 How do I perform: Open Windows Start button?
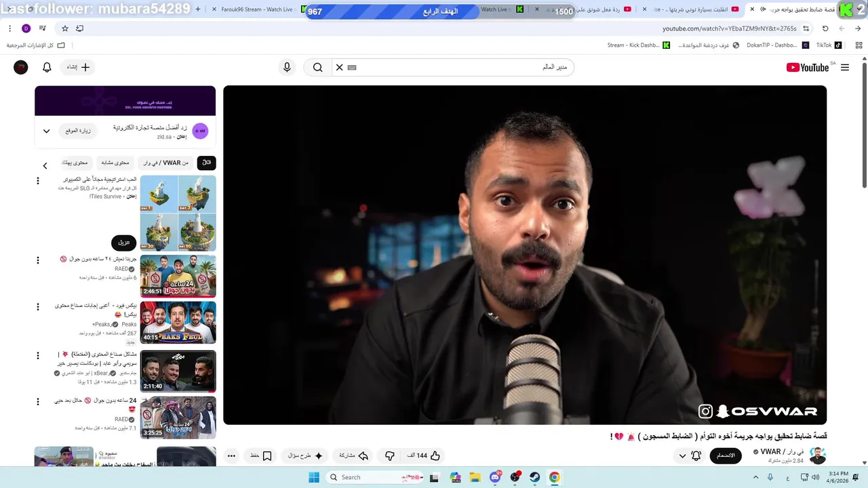(313, 477)
